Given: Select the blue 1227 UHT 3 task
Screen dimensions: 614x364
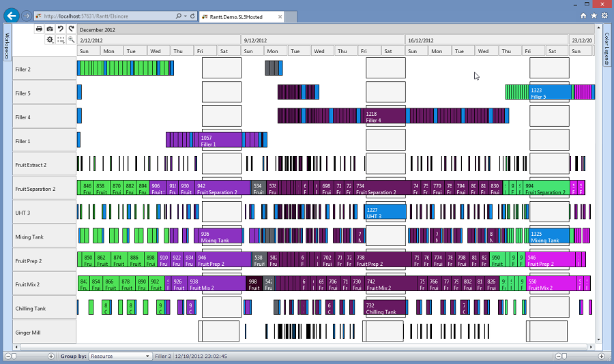Looking at the screenshot, I should (385, 212).
